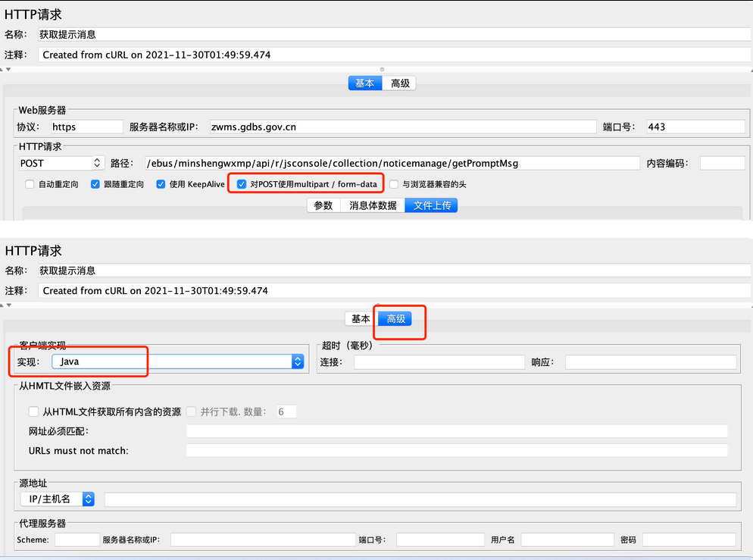Check 从HTML文件获取所有内含的资源 option
The height and width of the screenshot is (560, 753).
(x=33, y=411)
